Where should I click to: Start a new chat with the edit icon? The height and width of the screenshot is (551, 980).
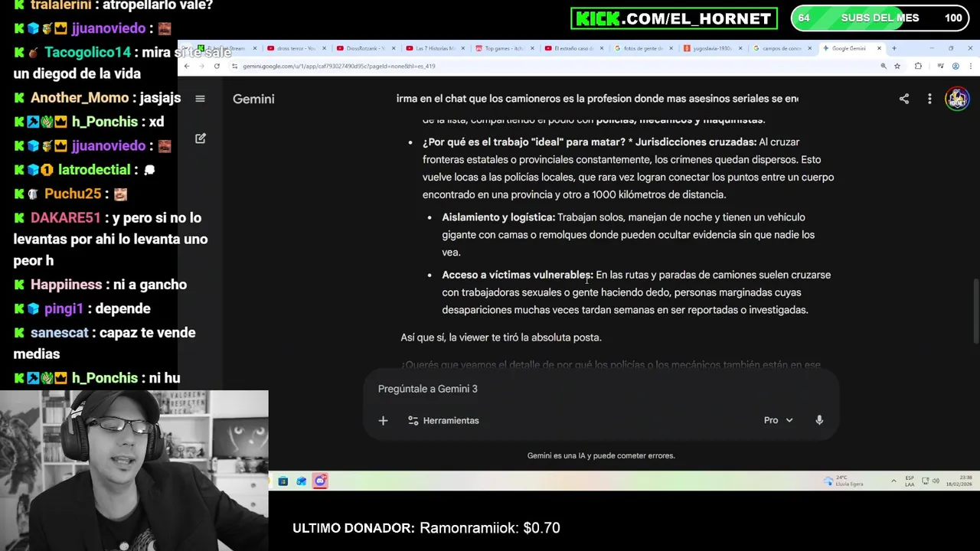200,139
